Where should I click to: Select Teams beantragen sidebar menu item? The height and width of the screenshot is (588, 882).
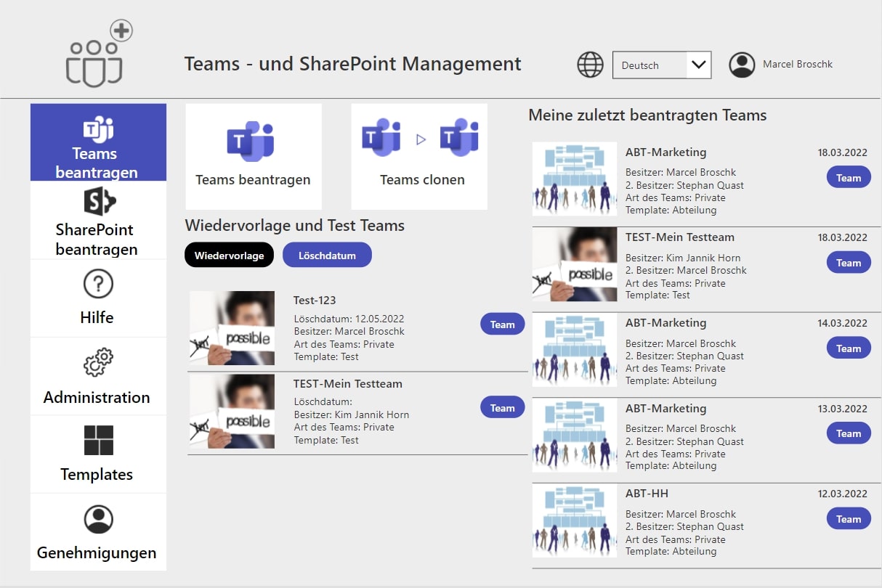coord(98,142)
